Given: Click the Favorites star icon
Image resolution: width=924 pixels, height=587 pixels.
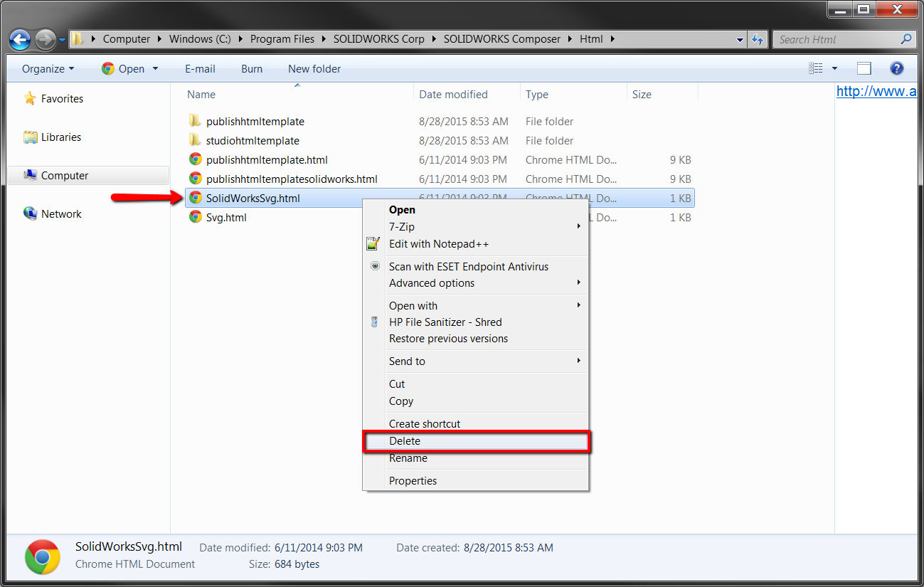Looking at the screenshot, I should 30,98.
